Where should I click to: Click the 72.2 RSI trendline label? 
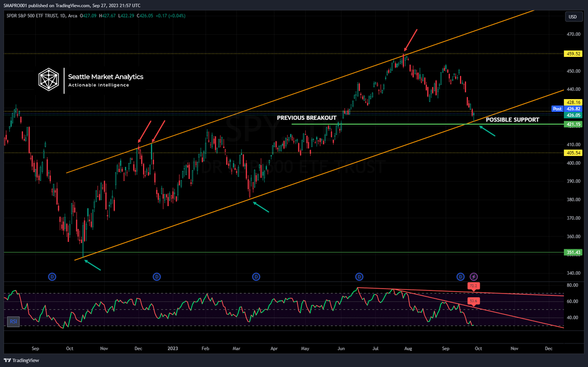[x=473, y=285]
